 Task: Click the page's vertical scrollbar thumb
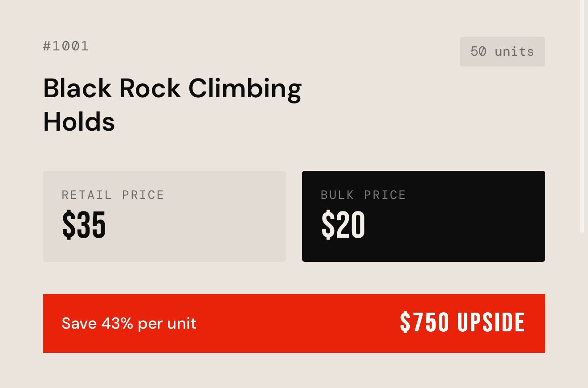(582, 116)
